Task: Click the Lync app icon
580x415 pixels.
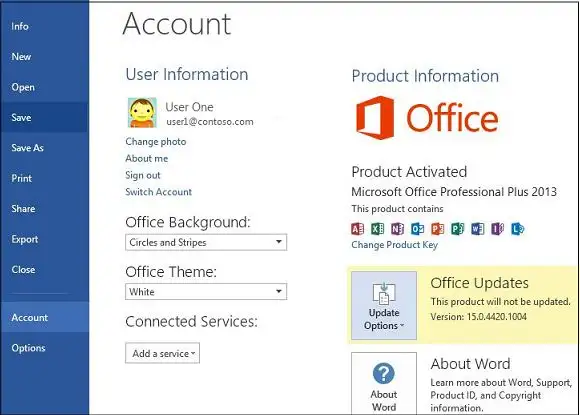Action: coord(517,229)
